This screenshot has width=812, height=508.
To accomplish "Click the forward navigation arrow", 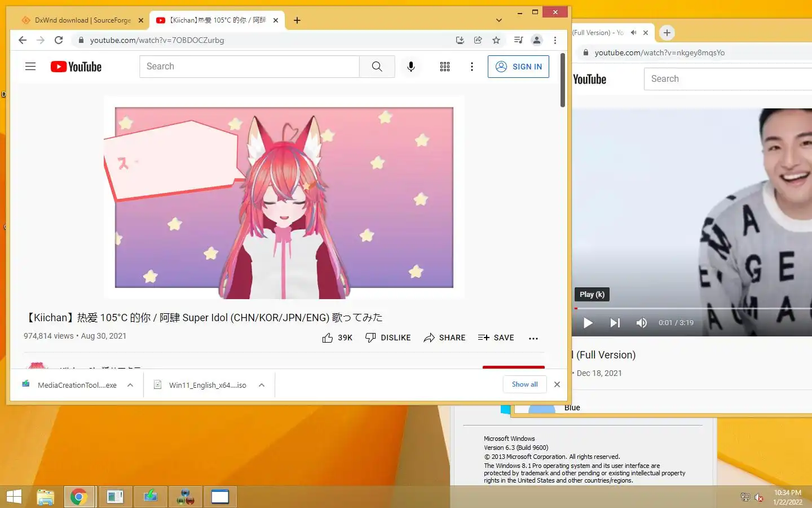I will click(x=41, y=40).
